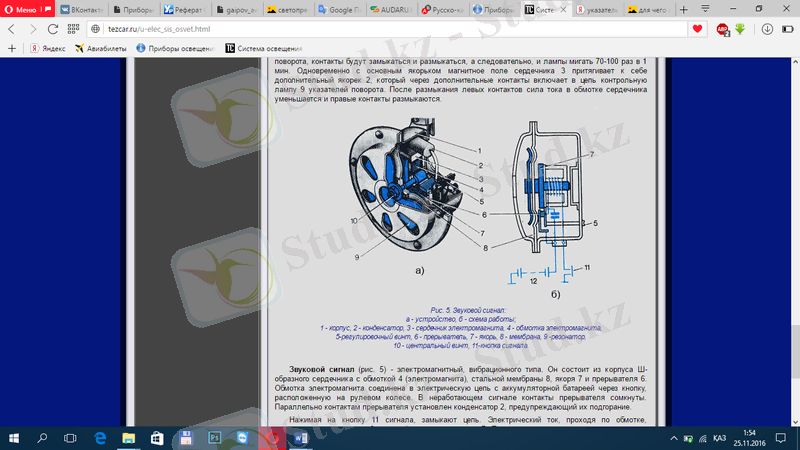Image resolution: width=800 pixels, height=450 pixels.
Task: Open the Windows Start menu
Action: (14, 438)
